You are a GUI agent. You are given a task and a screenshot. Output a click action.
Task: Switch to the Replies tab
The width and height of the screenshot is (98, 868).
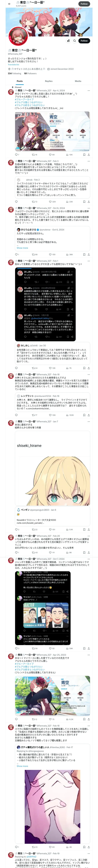point(49,81)
